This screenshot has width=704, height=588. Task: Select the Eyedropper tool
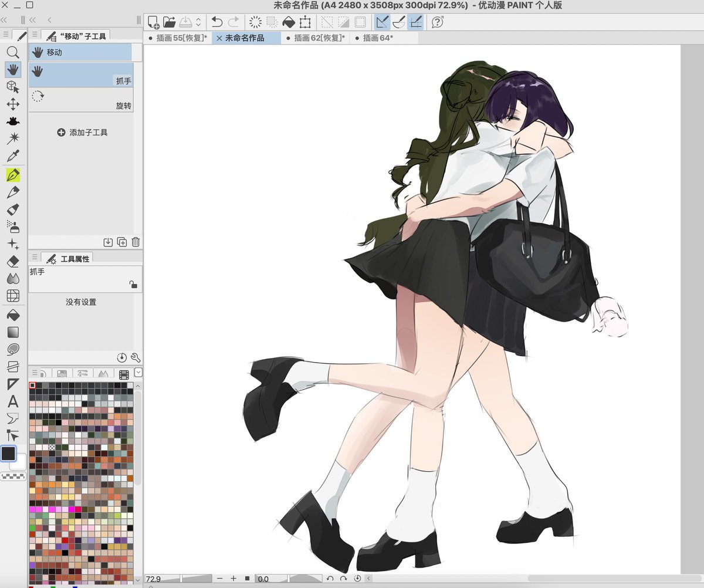point(13,156)
